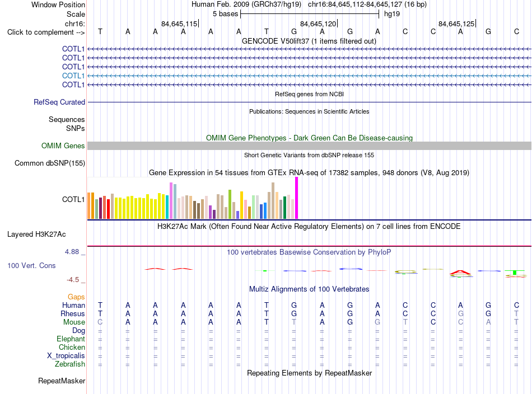The image size is (532, 394).
Task: Select the Mouse alignment row label
Action: pos(74,322)
